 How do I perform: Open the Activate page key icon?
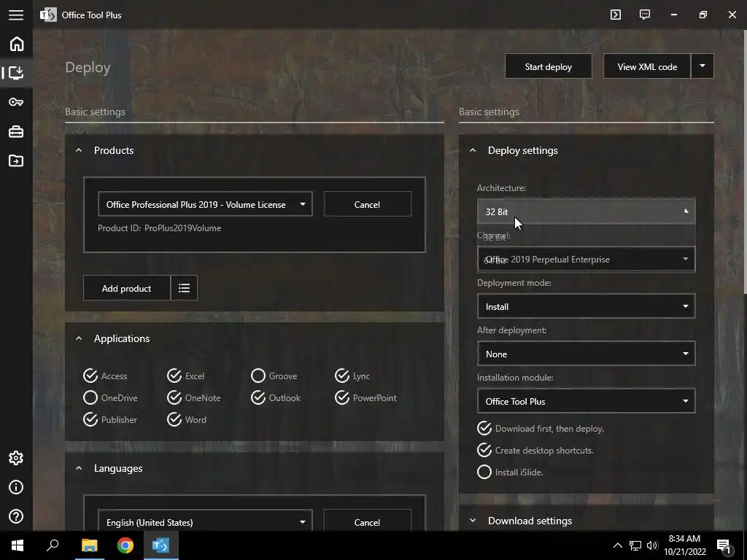tap(16, 102)
